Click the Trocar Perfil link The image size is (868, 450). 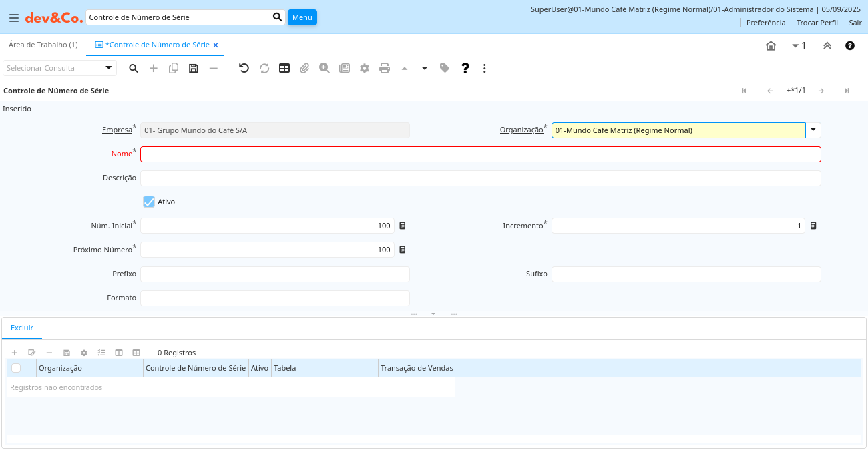(817, 22)
